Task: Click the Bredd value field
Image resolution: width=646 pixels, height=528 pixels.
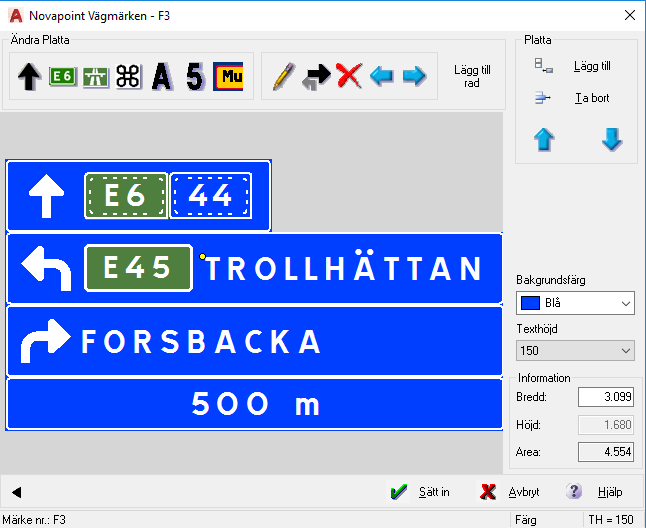Action: pos(606,397)
